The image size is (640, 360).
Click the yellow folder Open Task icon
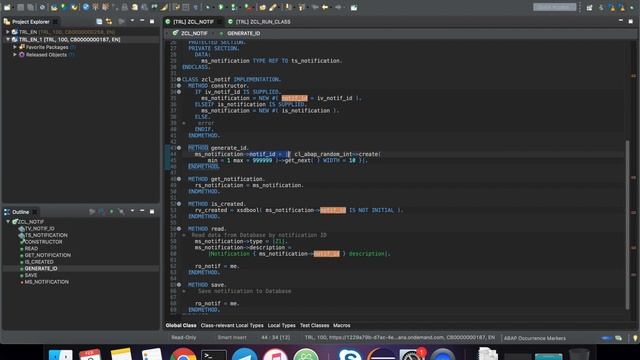point(262,7)
